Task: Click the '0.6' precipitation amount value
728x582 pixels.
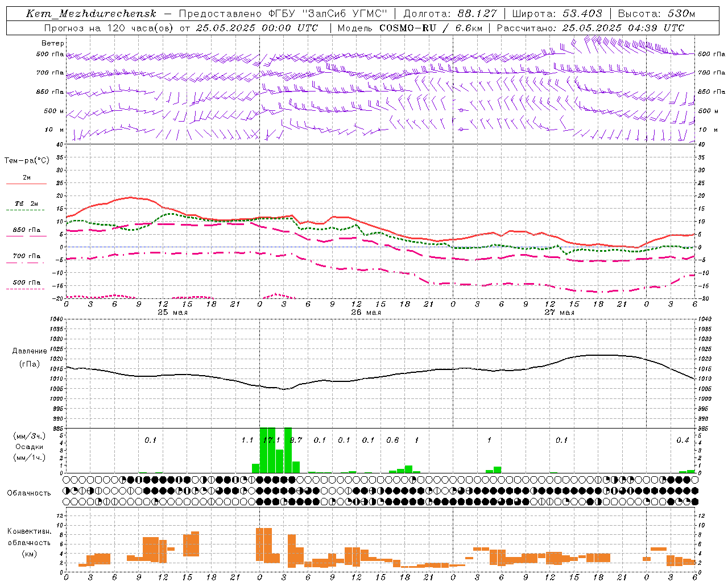Action: coord(392,440)
